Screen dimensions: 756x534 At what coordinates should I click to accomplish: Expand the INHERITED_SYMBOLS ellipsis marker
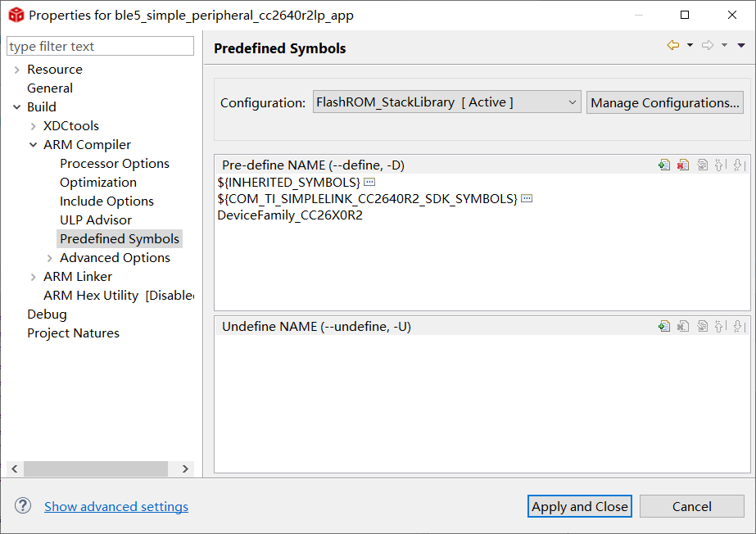pyautogui.click(x=369, y=181)
